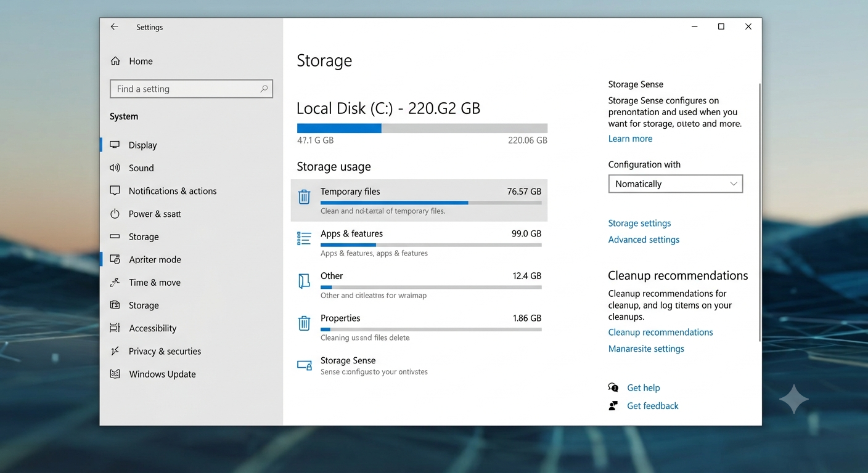Click the Apriter mode icon
868x473 pixels.
115,259
